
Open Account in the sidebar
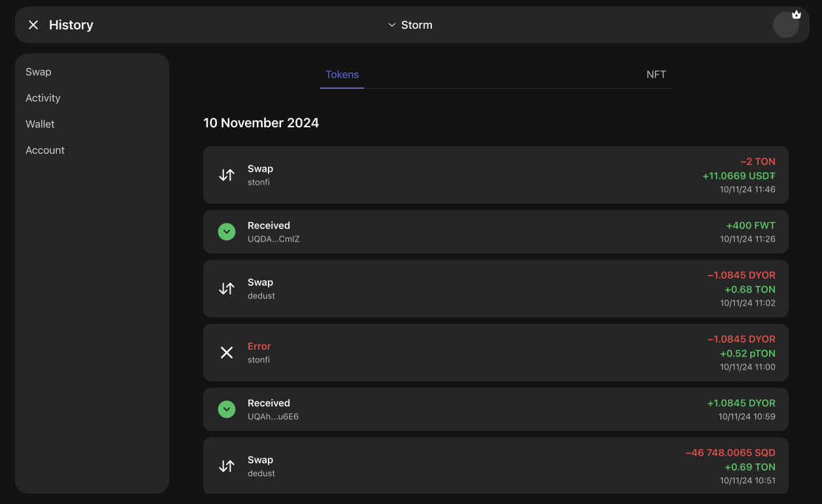pyautogui.click(x=45, y=150)
